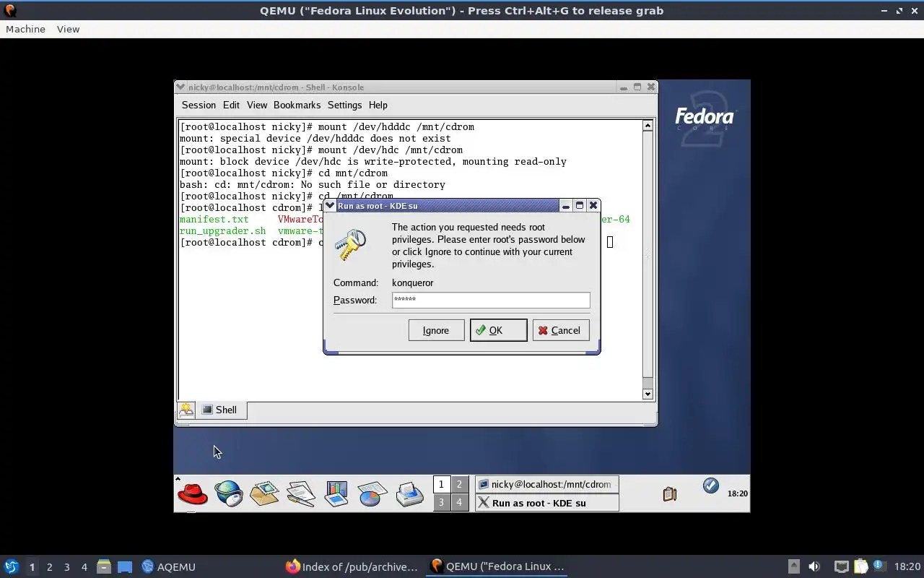Screen dimensions: 924x578
Task: Click the host application launcher menu icon
Action: coord(11,566)
